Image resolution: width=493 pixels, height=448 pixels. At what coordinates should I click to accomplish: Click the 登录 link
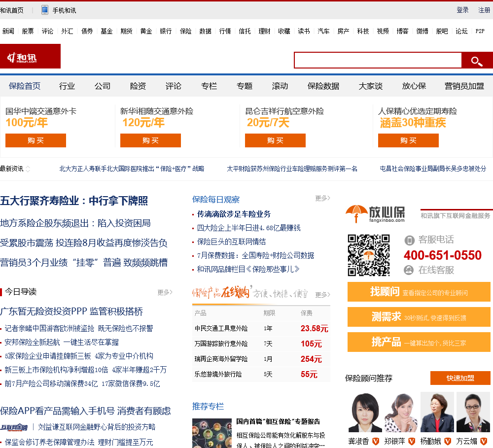[462, 10]
